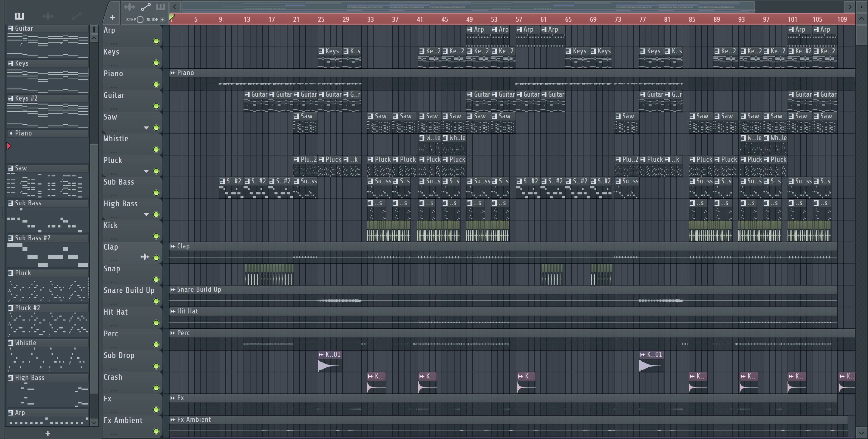Image resolution: width=868 pixels, height=439 pixels.
Task: Select the Hit Hat track header
Action: (132, 318)
